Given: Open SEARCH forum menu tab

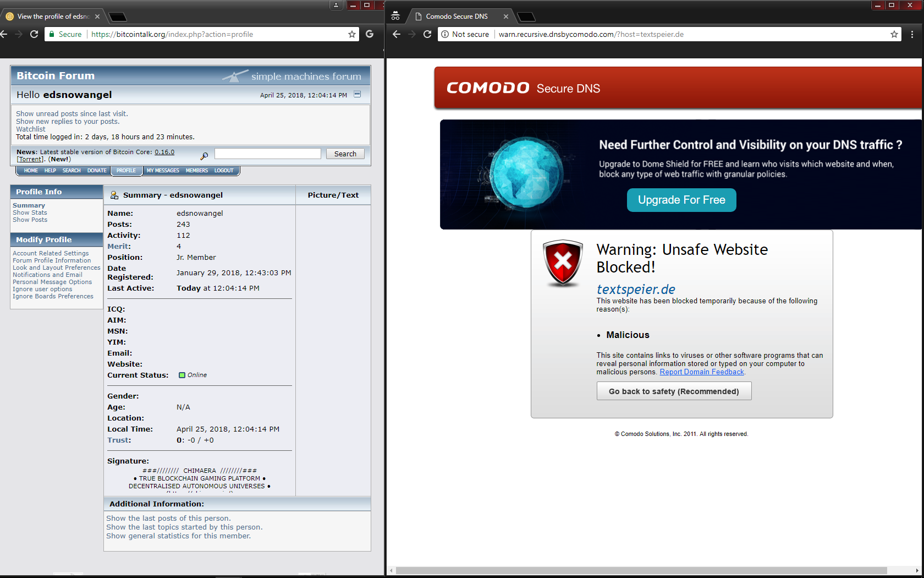Looking at the screenshot, I should (x=71, y=171).
